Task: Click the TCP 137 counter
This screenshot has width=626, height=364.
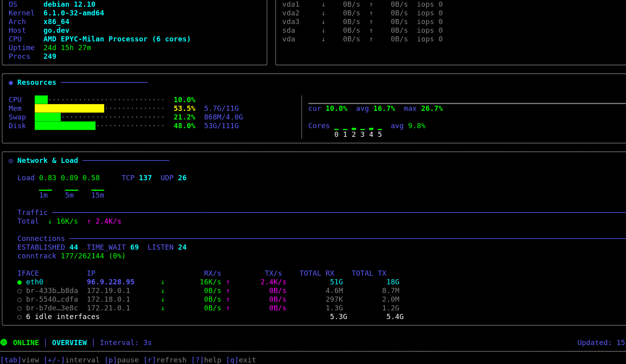Action: click(x=137, y=178)
